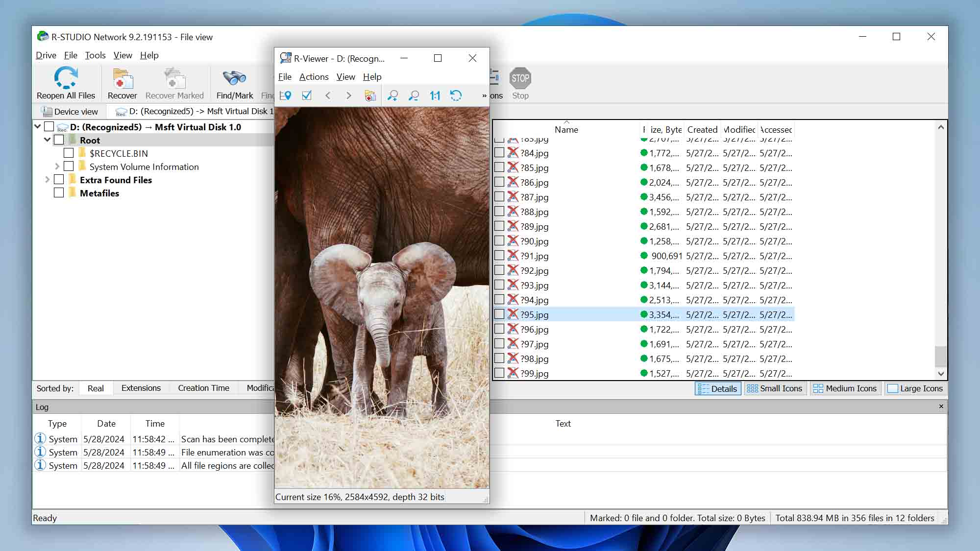Go to next image with right arrow

tap(349, 96)
